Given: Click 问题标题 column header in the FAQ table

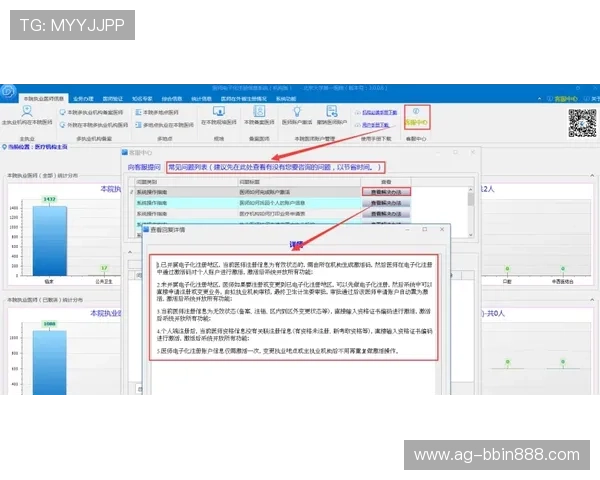Looking at the screenshot, I should [298, 182].
